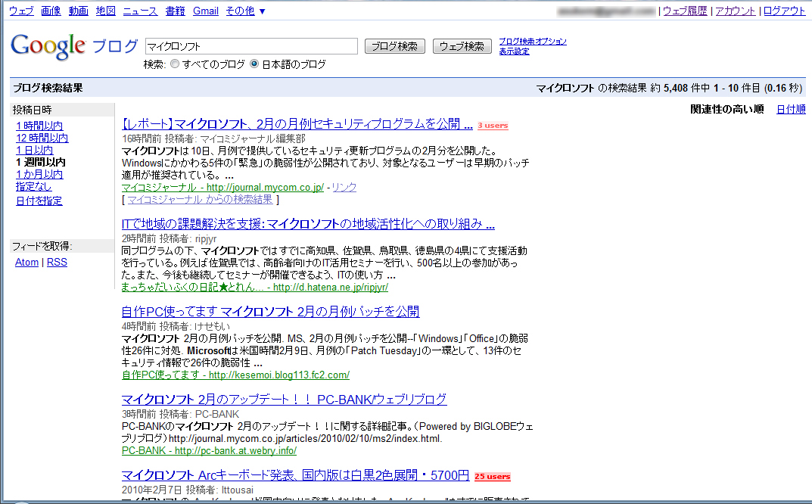The image size is (812, 504).
Task: Filter posts to 1時間以内
Action: pyautogui.click(x=39, y=126)
